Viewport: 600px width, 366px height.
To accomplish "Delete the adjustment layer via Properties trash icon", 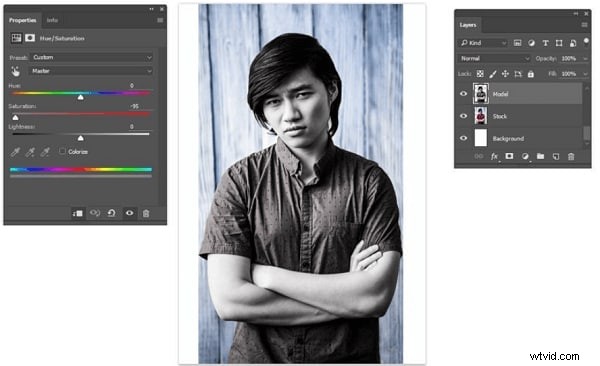I will pyautogui.click(x=146, y=213).
